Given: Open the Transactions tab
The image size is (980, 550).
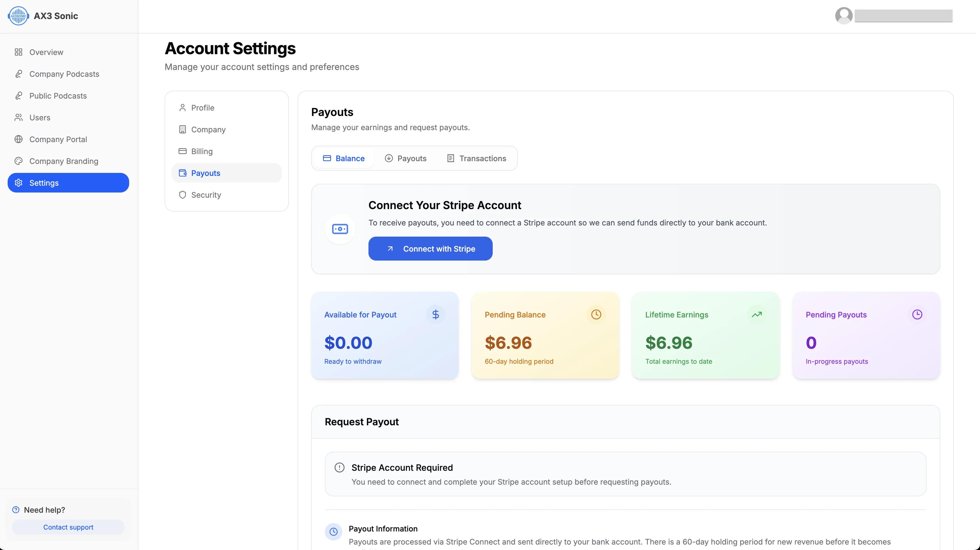Looking at the screenshot, I should pos(476,158).
